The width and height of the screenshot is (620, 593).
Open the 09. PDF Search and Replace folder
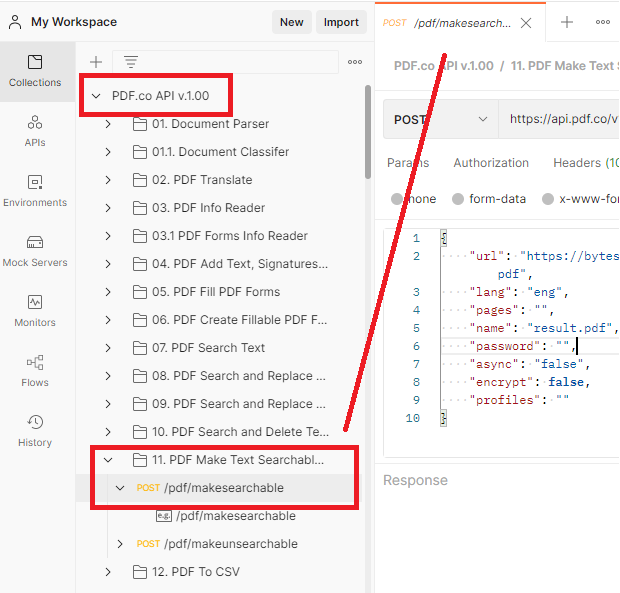click(239, 404)
